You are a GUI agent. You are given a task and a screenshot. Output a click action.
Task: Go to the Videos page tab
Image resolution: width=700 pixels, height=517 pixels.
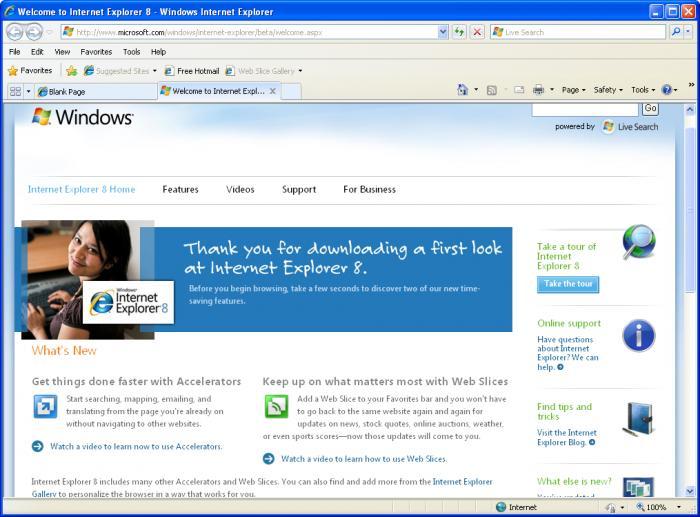[240, 189]
